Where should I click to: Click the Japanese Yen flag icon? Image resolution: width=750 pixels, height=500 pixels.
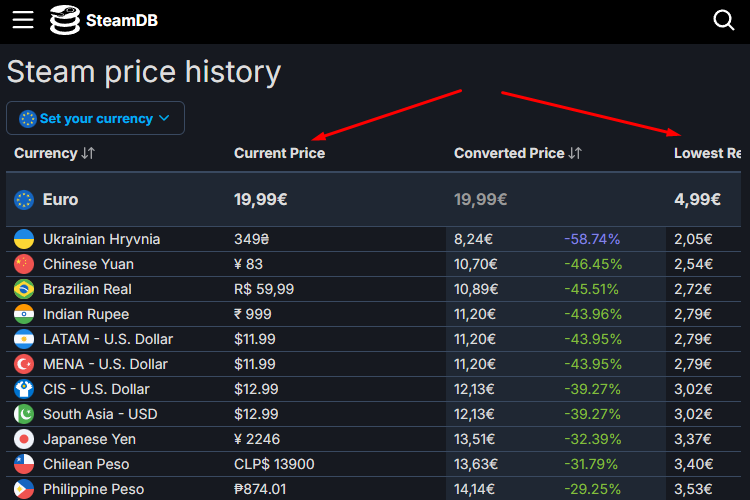pos(24,439)
